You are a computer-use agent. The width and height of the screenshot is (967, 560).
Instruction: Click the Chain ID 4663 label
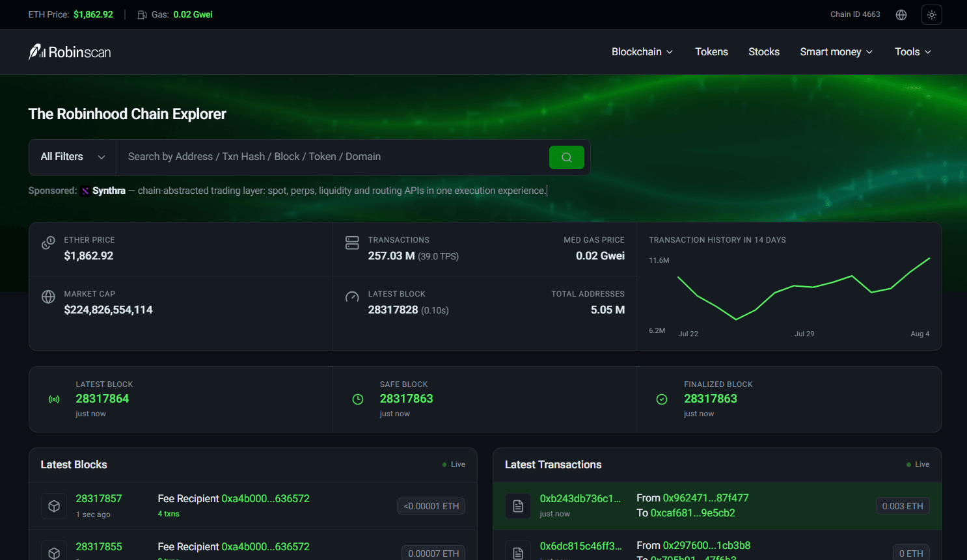pos(855,14)
